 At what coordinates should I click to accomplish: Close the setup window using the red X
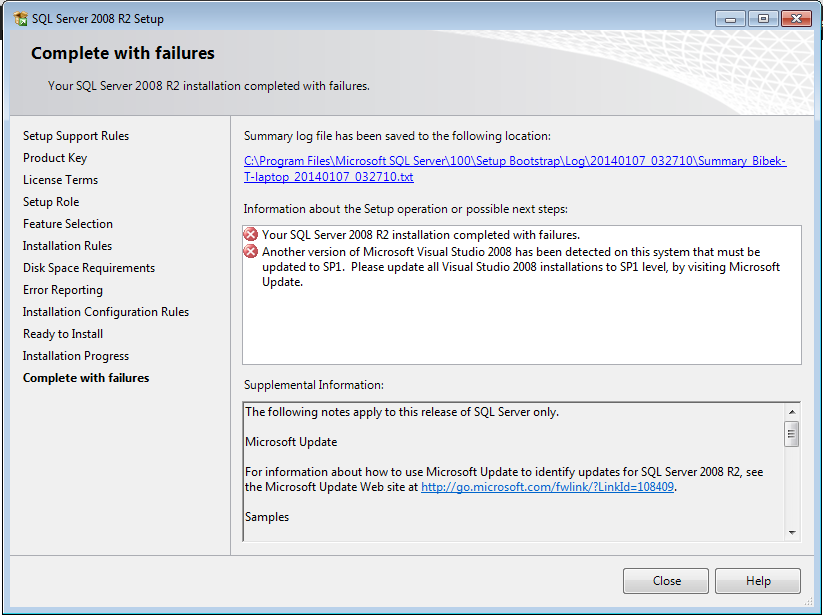[x=796, y=19]
